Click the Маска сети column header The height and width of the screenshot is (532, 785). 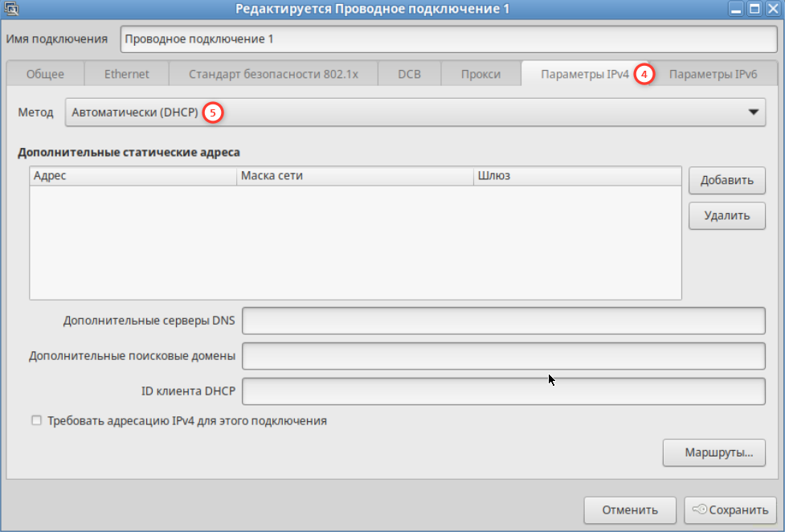click(x=355, y=176)
